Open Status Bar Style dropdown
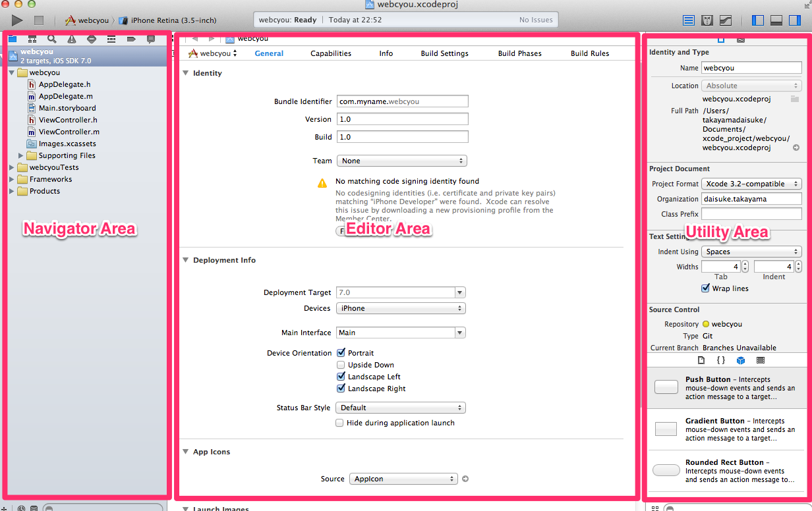The width and height of the screenshot is (812, 511). coord(401,408)
